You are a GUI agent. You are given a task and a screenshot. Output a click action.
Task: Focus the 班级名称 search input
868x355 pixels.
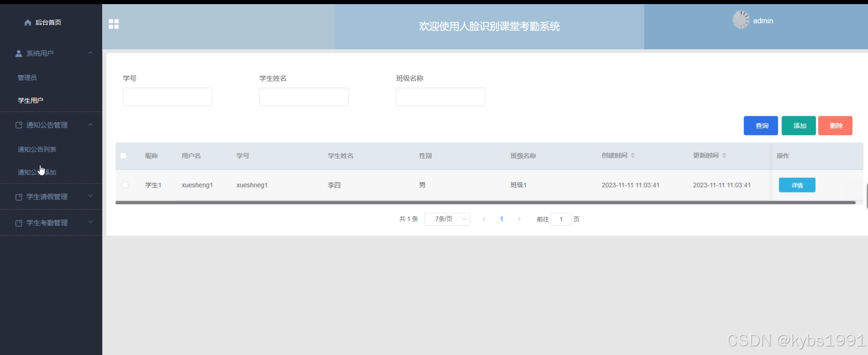pyautogui.click(x=441, y=97)
